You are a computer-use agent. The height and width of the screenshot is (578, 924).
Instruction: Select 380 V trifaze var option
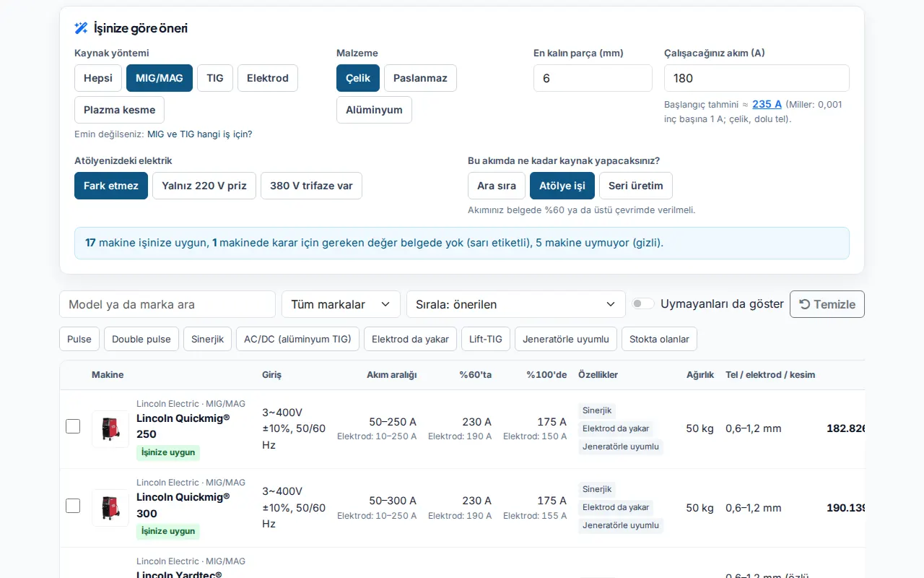[311, 186]
